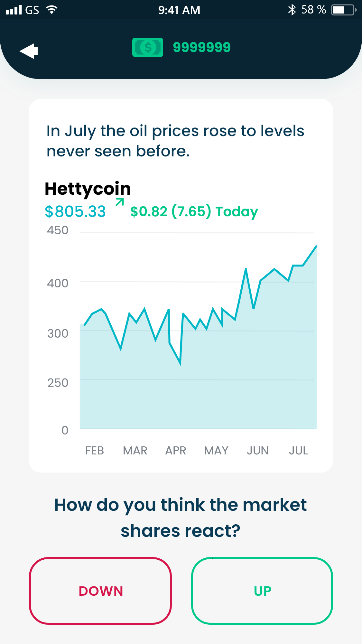This screenshot has height=644, width=362.
Task: Click the Hettycoin title heading
Action: pos(88,189)
